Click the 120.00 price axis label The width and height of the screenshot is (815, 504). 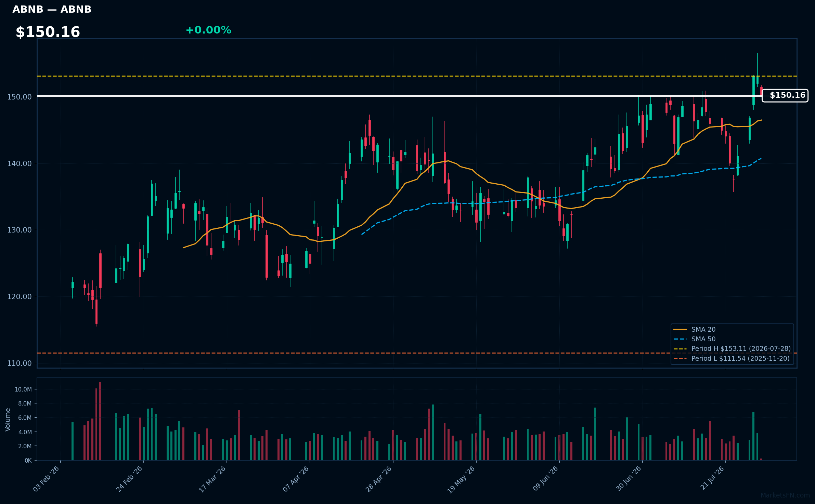20,296
